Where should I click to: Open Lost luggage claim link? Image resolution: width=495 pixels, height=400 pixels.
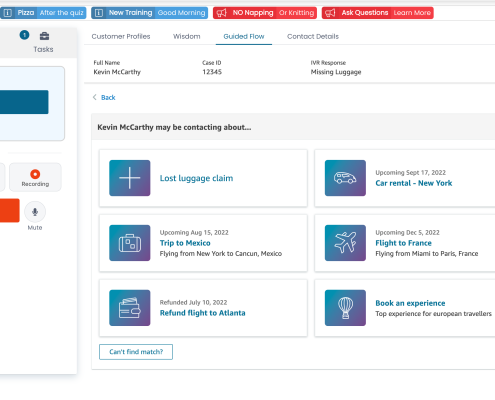click(196, 178)
